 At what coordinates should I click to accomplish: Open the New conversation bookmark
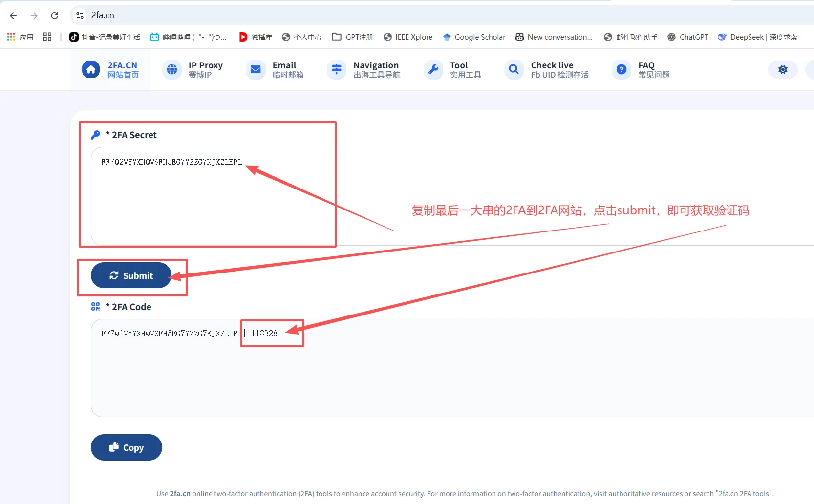tap(554, 37)
